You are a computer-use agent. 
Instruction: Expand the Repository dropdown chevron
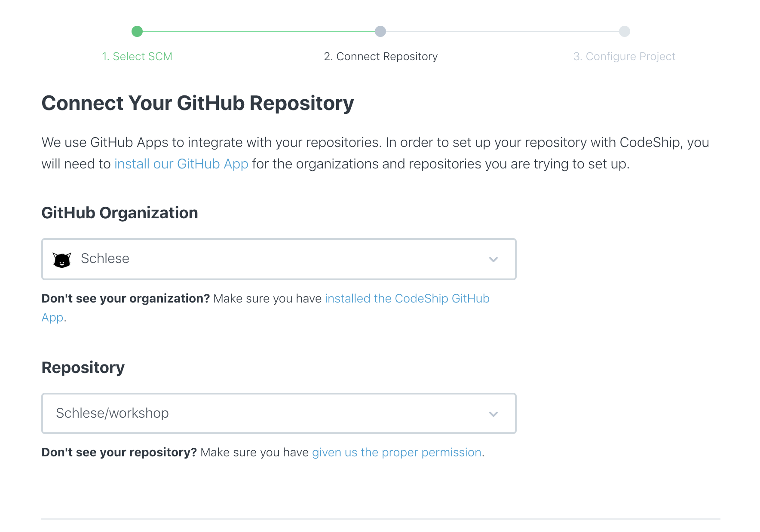coord(493,414)
